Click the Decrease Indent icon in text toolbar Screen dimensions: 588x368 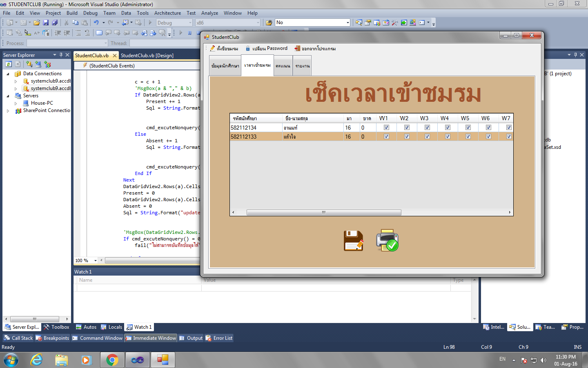point(58,33)
